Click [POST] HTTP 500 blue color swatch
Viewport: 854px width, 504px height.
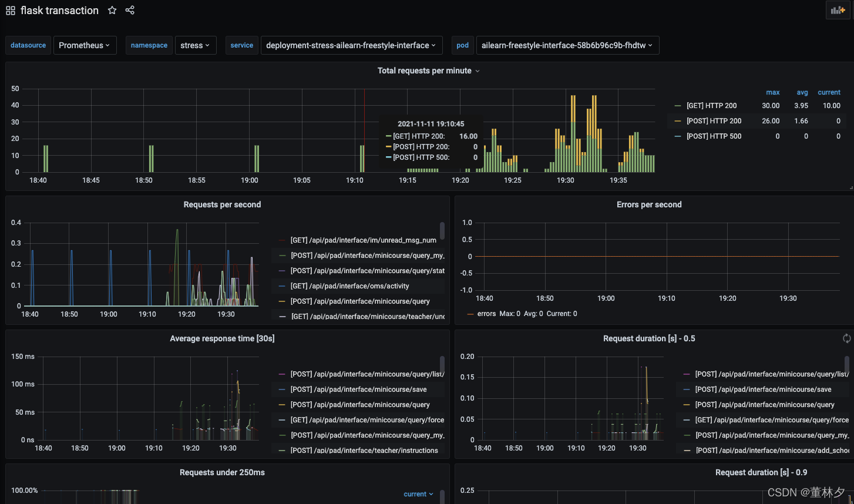(678, 136)
